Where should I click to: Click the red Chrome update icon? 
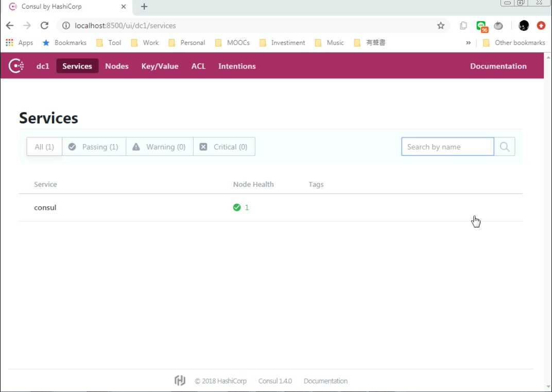[x=541, y=25]
